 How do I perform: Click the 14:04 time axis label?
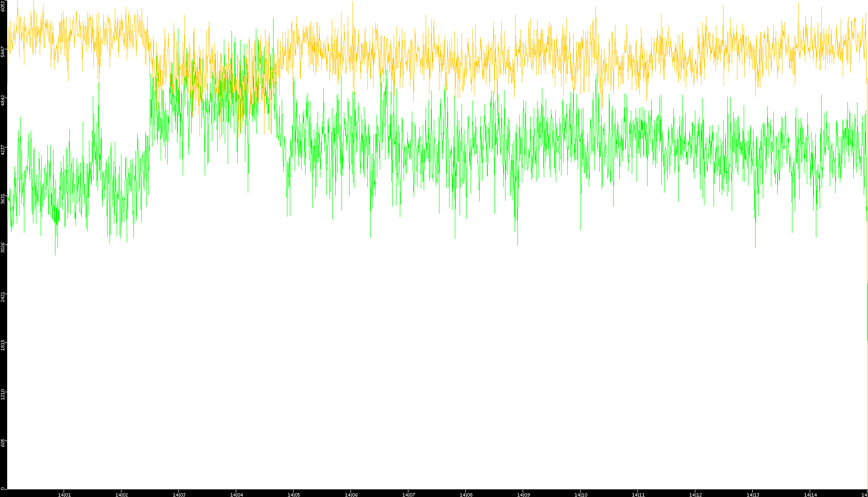click(236, 495)
